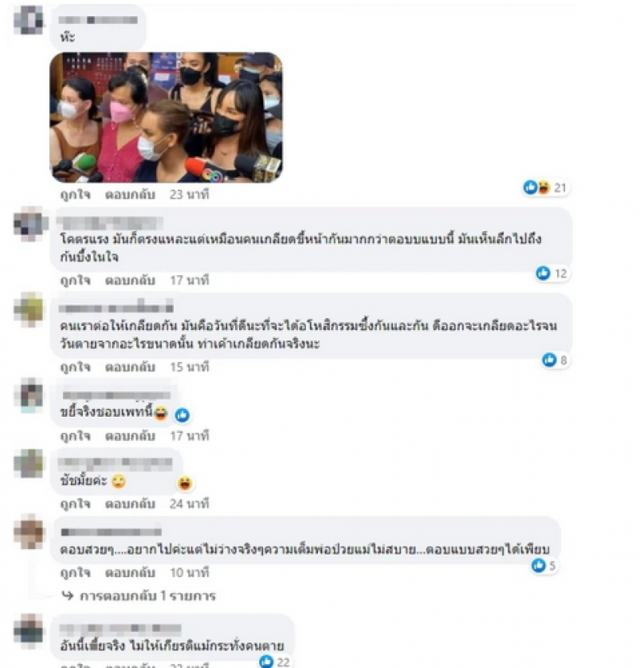This screenshot has height=668, width=644.
Task: Click the thumbs-up icon with 22 reactions
Action: pos(266,662)
